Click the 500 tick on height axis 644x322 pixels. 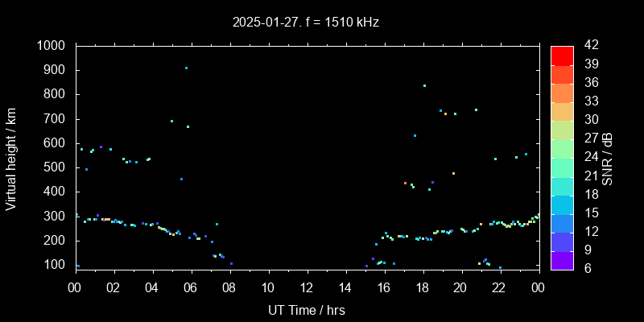(56, 167)
